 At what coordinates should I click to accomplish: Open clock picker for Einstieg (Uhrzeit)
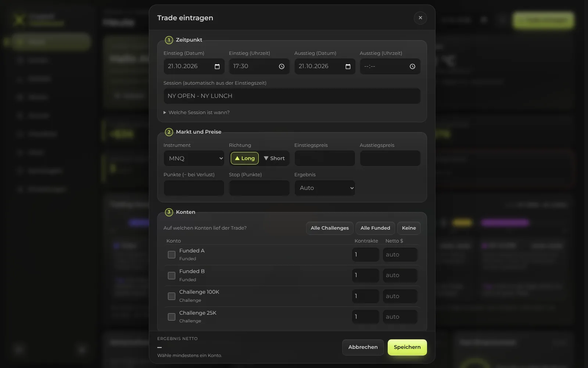pyautogui.click(x=282, y=67)
